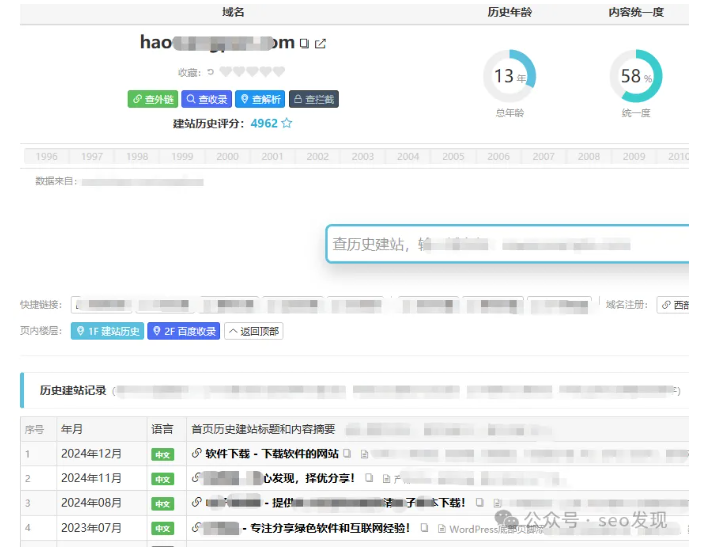The image size is (719, 555).
Task: Click the link icon in the 2024年08月 row
Action: tap(197, 502)
